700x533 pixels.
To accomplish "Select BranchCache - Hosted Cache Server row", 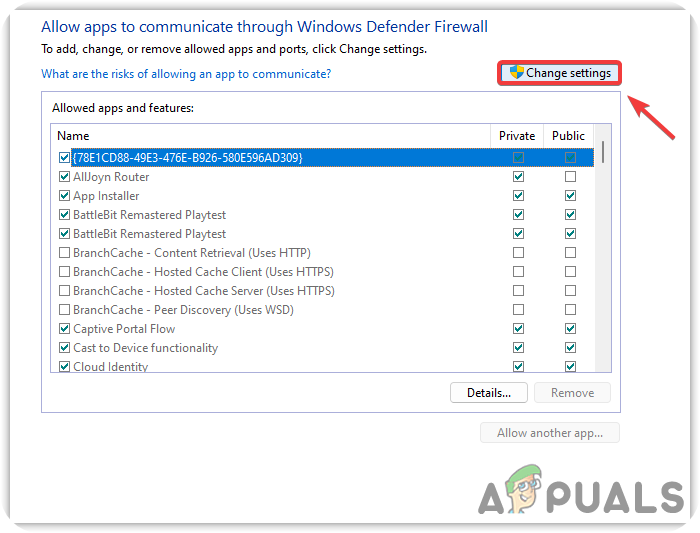I will [326, 291].
